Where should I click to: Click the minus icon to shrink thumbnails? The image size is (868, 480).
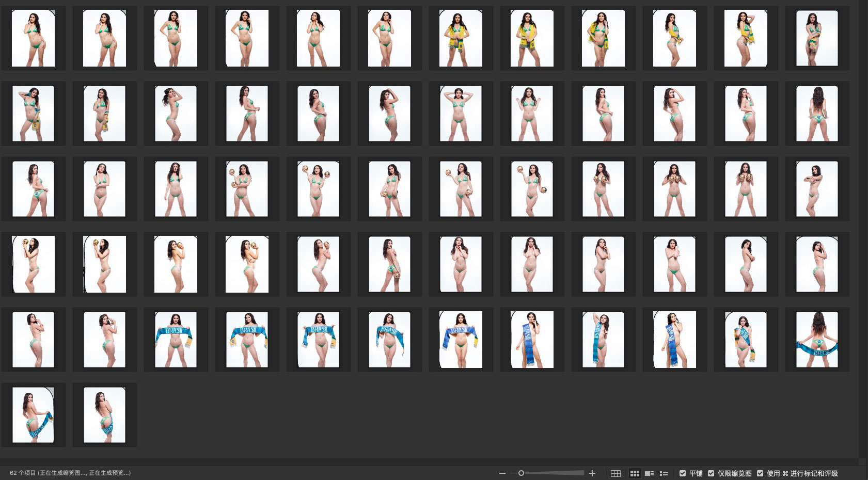(x=502, y=473)
